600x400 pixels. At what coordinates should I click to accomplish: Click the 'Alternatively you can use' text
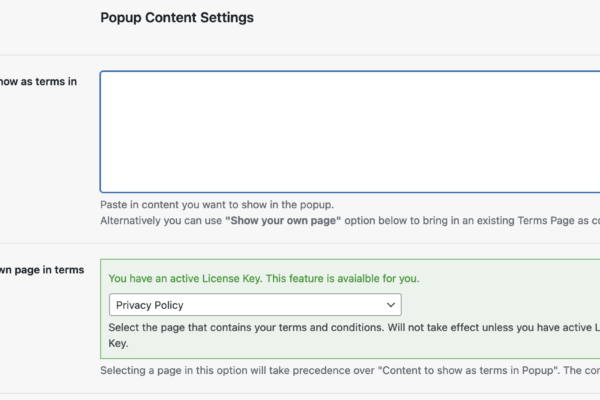(x=161, y=221)
